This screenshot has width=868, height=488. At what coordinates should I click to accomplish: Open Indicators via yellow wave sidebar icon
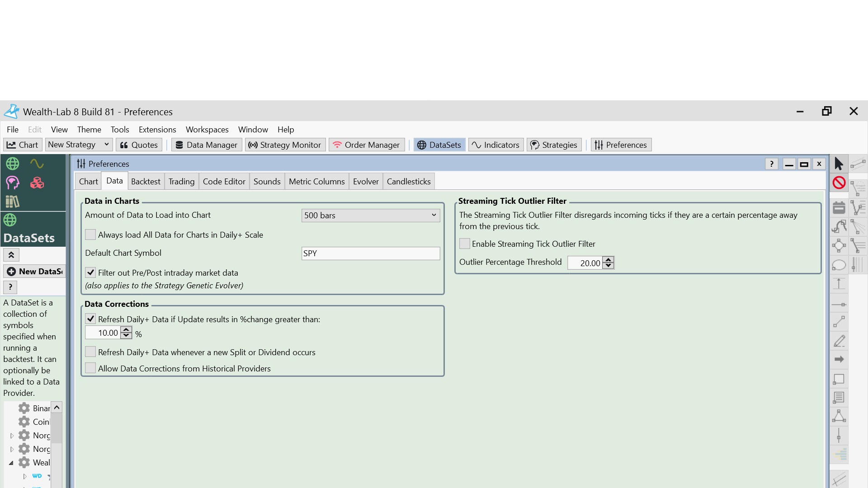coord(37,164)
